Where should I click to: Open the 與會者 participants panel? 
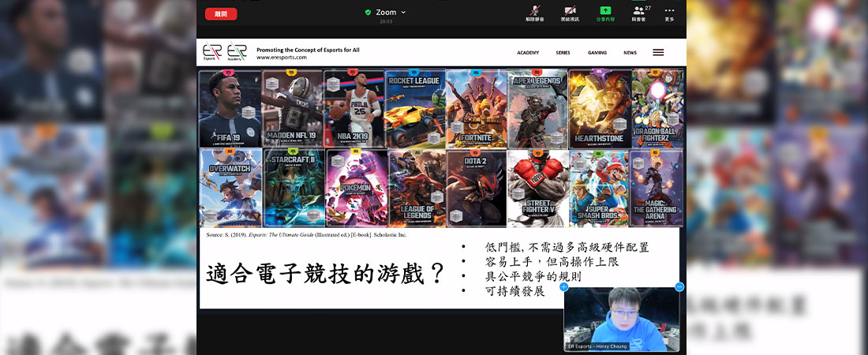pos(639,14)
